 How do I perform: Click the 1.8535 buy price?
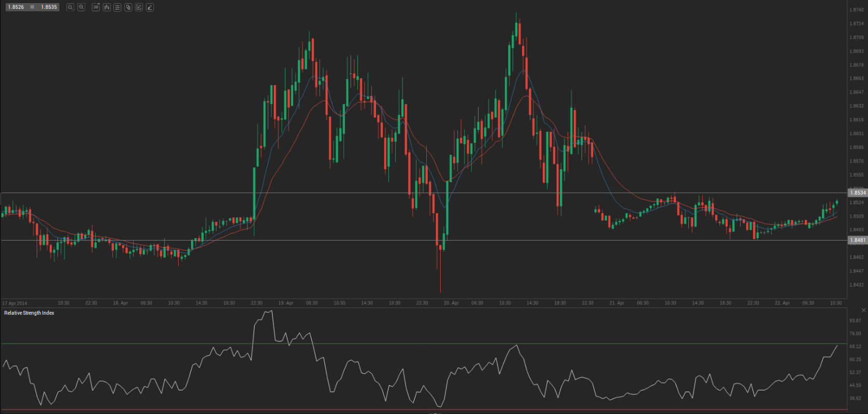(49, 7)
